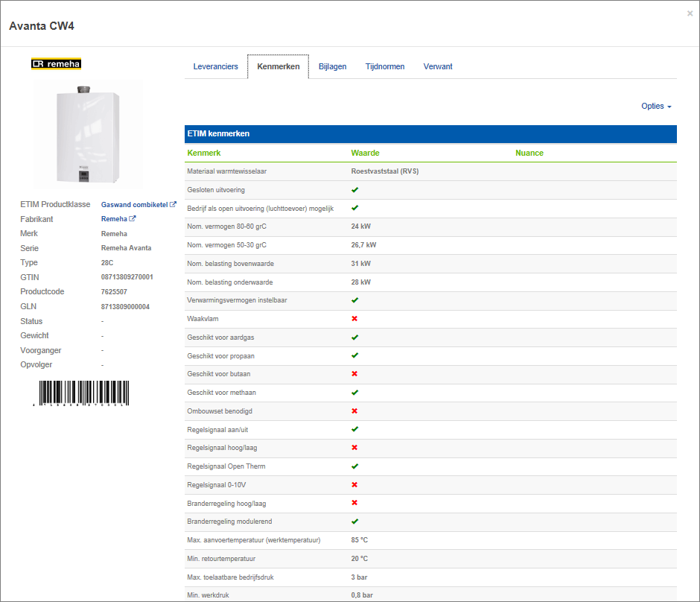Open the Opties dropdown menu
Image resolution: width=700 pixels, height=602 pixels.
coord(656,107)
